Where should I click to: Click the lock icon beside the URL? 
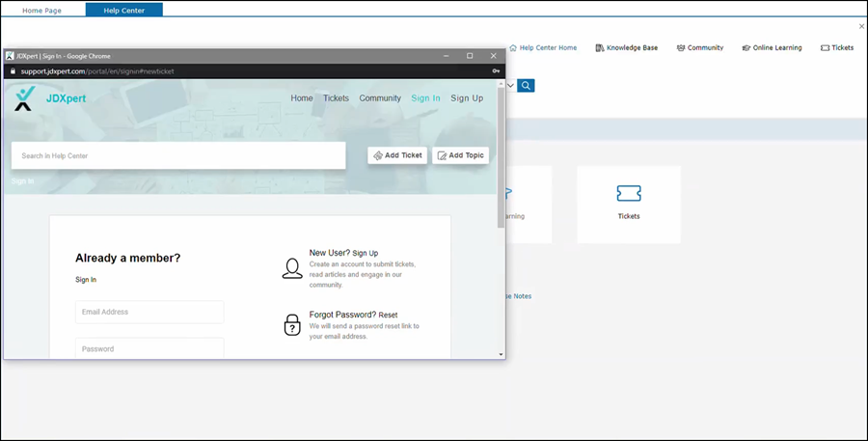point(13,71)
